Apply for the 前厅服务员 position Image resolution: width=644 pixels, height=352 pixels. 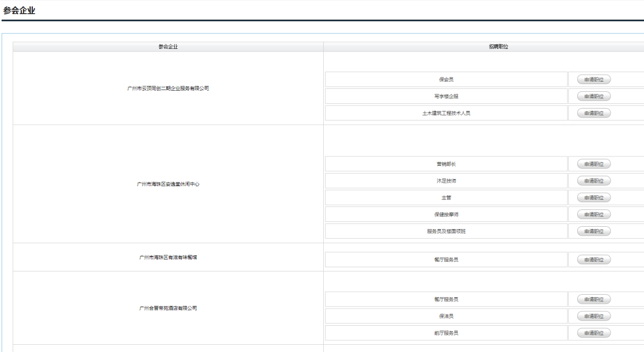coord(593,333)
